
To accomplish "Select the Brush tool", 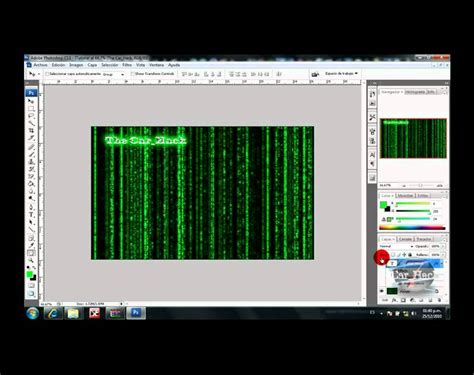I will point(31,154).
